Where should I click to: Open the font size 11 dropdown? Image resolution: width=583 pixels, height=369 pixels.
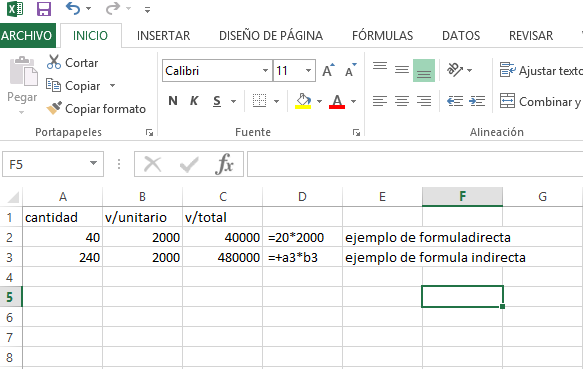pos(308,70)
